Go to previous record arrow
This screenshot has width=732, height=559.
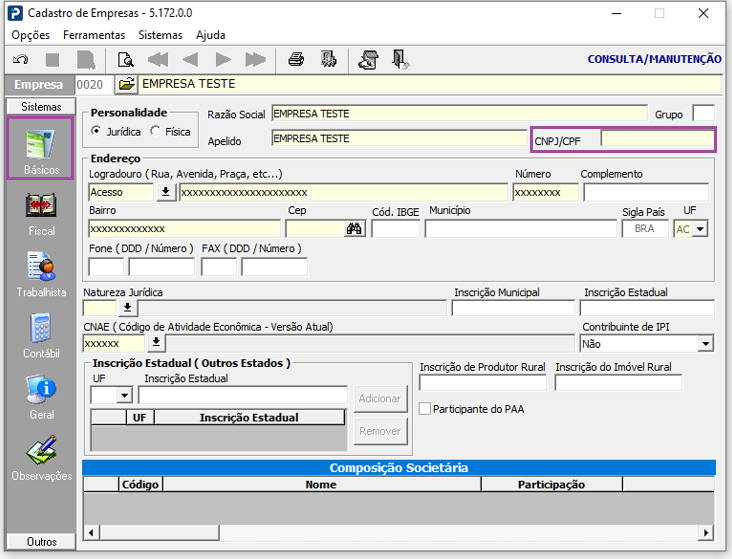tap(190, 60)
